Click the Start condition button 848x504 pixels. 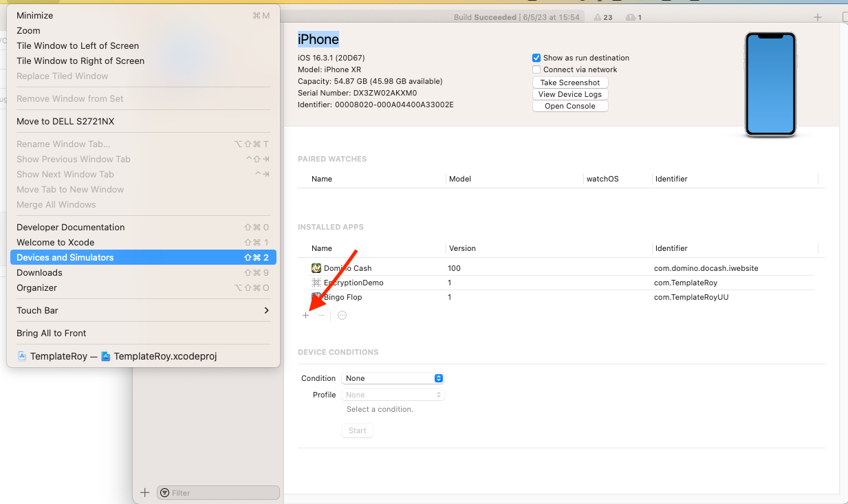[x=358, y=430]
